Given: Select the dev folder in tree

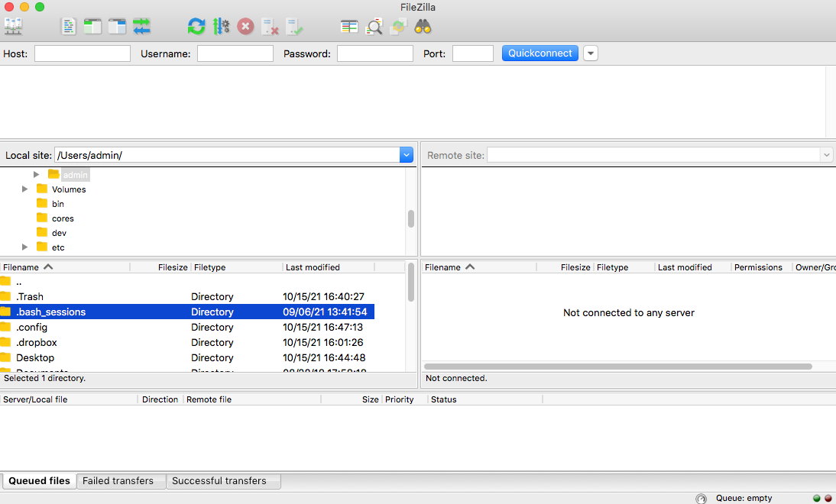Looking at the screenshot, I should tap(59, 232).
